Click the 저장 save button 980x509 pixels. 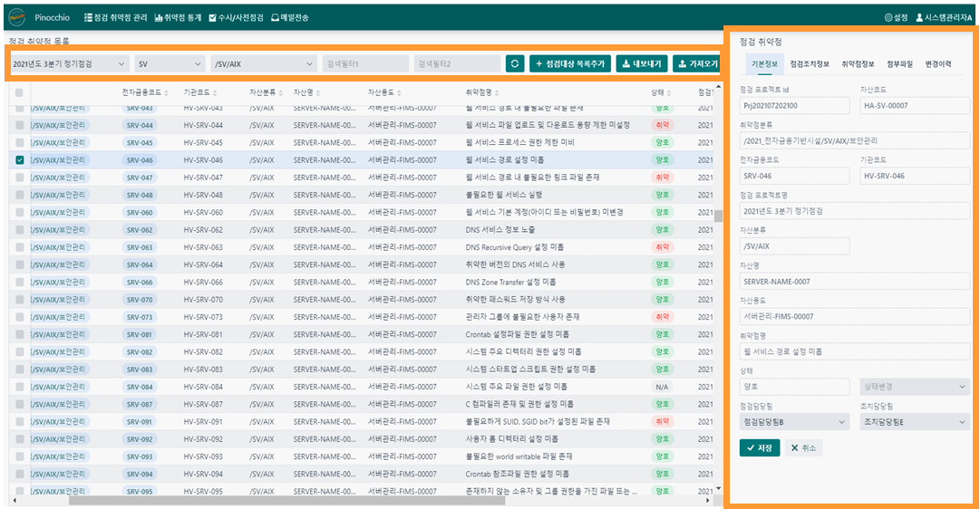click(760, 447)
